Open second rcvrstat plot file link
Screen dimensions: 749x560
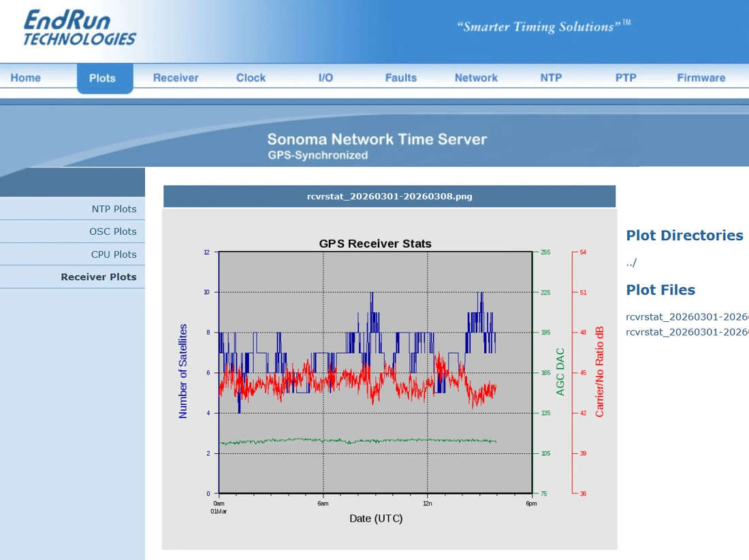coord(688,332)
